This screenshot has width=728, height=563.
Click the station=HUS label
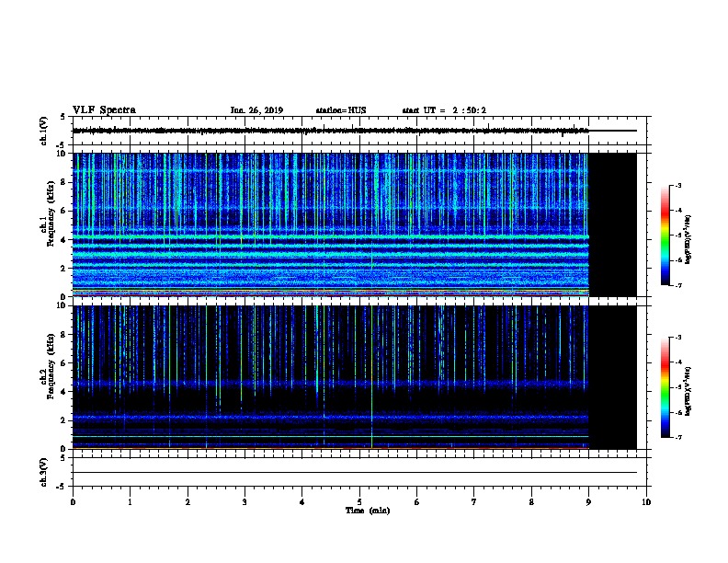pyautogui.click(x=341, y=110)
